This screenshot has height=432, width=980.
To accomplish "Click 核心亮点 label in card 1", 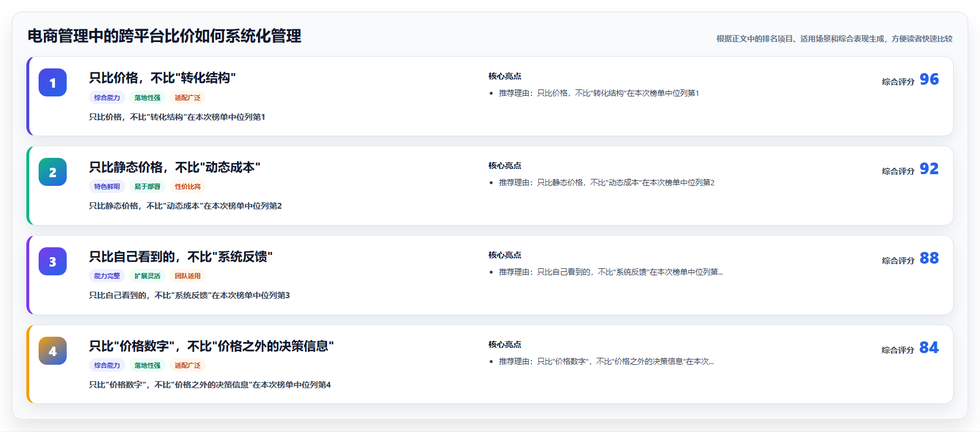I will coord(505,76).
